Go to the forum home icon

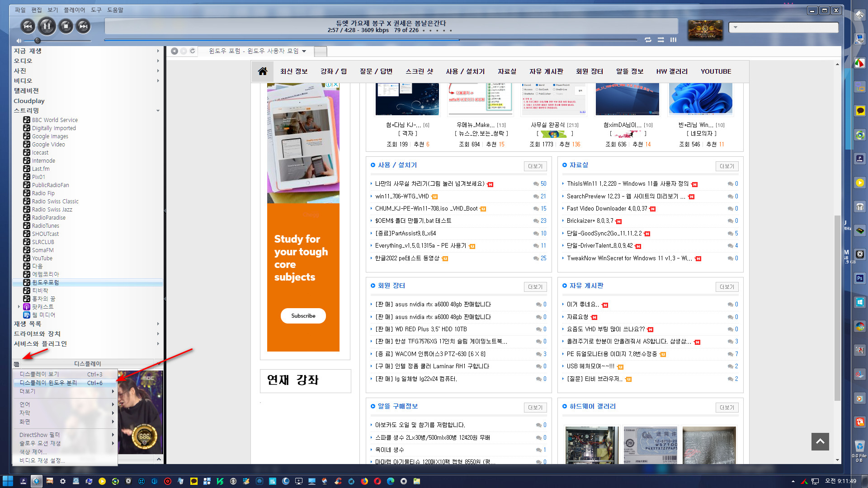262,71
